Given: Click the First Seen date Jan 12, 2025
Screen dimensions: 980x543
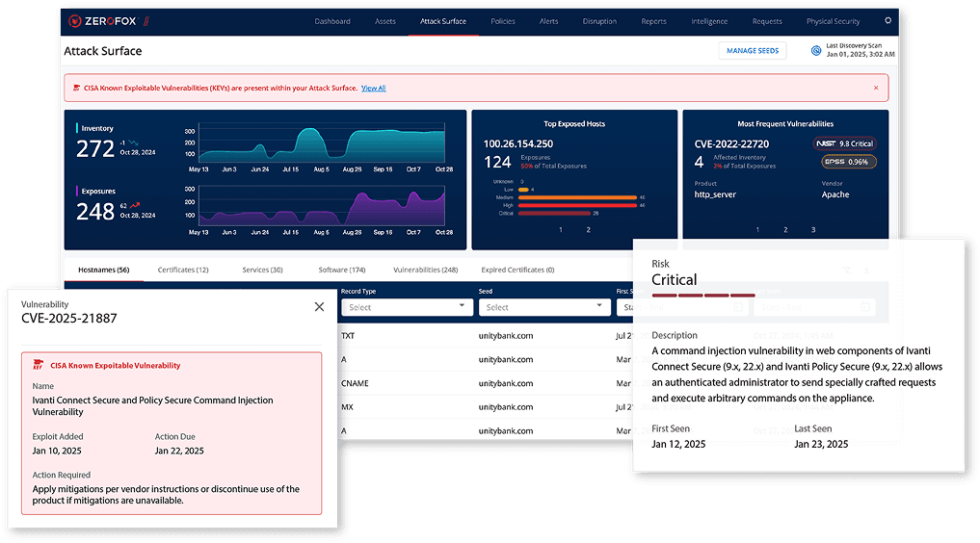Looking at the screenshot, I should (x=678, y=445).
